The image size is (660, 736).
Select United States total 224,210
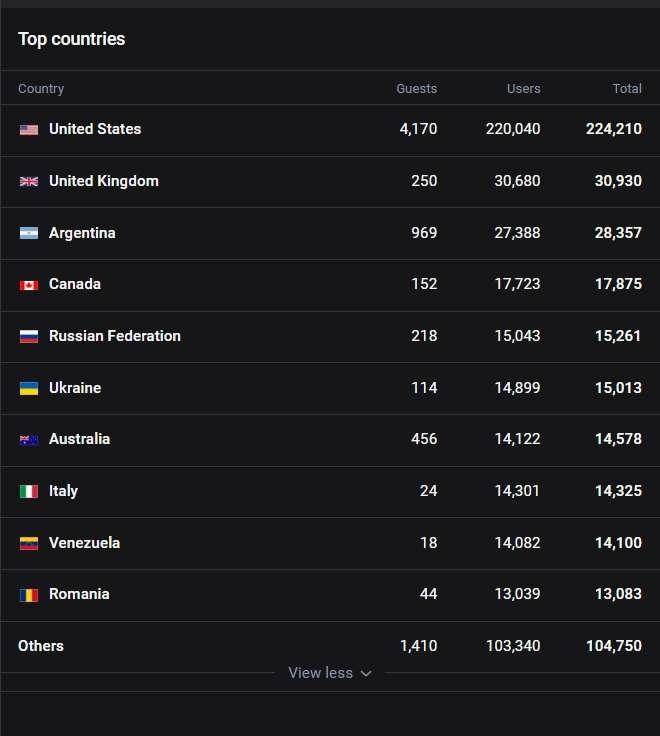point(614,129)
